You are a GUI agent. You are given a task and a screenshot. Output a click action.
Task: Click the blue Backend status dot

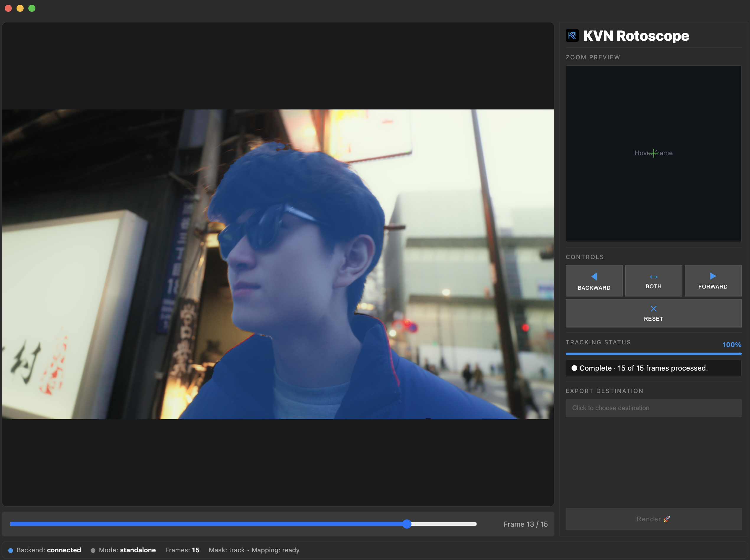point(11,550)
